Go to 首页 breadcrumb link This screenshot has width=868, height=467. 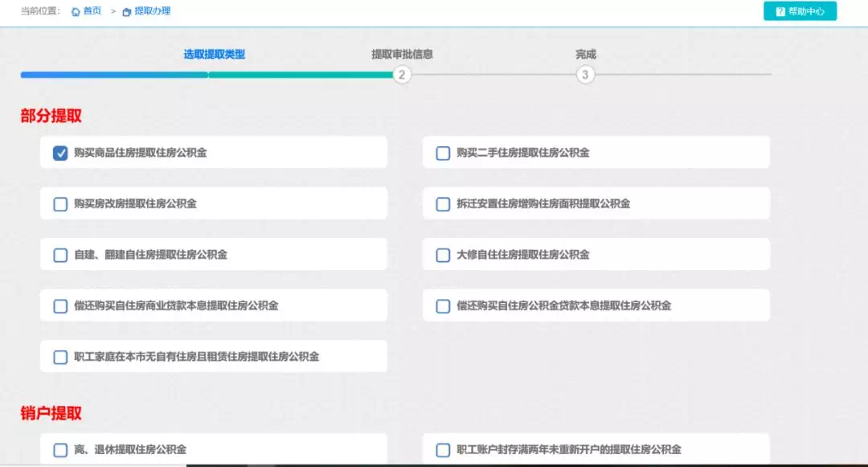click(x=92, y=11)
